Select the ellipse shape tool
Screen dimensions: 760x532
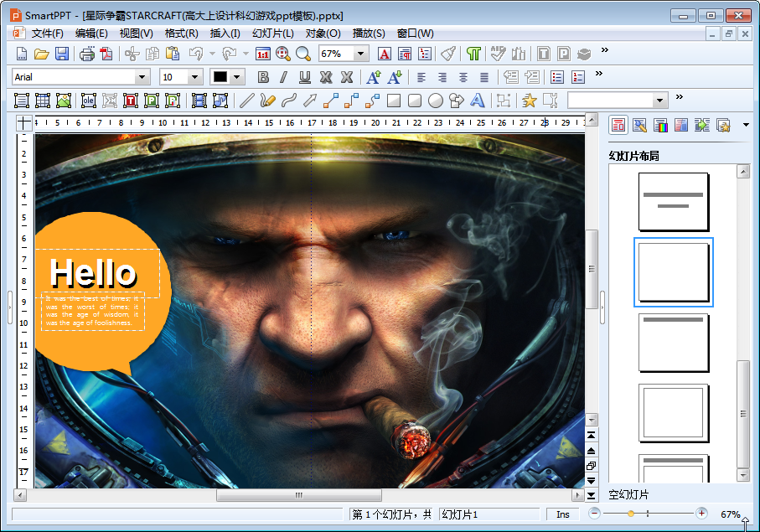click(436, 101)
